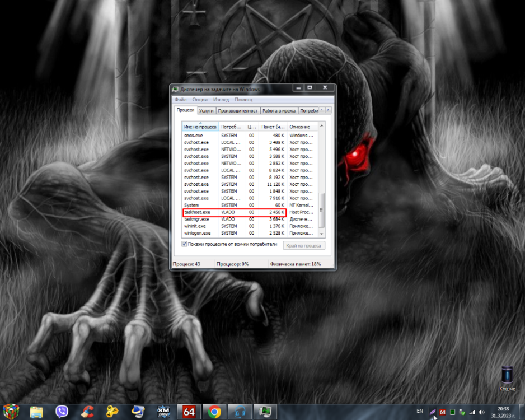Switch to the Работа в мрежа tab
The width and height of the screenshot is (525, 420).
(279, 111)
